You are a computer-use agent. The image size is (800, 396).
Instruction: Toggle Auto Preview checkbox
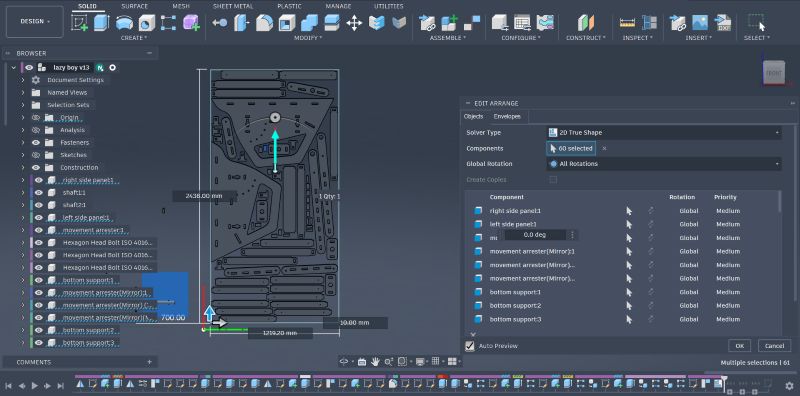[x=470, y=346]
